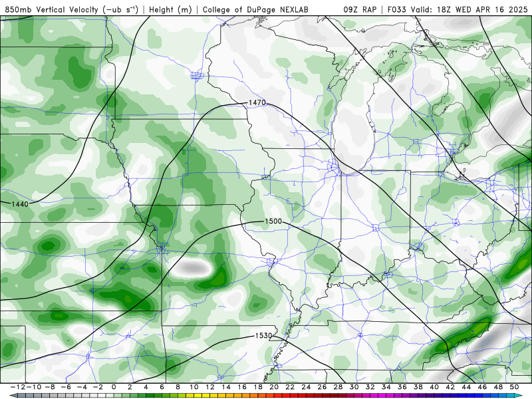
Task: Click the -10 value on color scale
Action: tap(33, 387)
